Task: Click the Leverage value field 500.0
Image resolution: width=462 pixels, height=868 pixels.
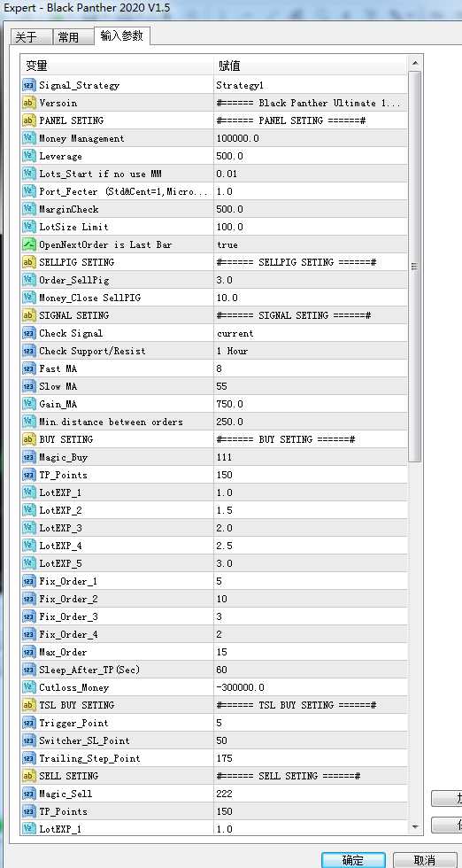Action: (311, 156)
